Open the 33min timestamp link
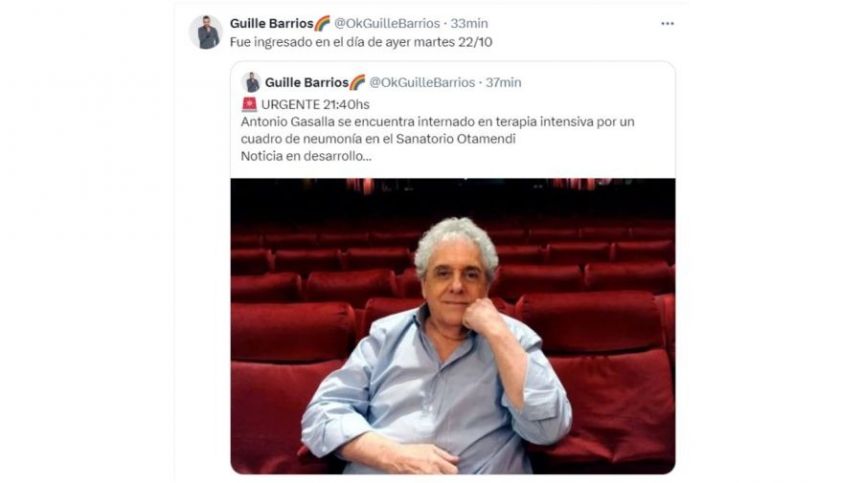862x483 pixels. pyautogui.click(x=469, y=24)
